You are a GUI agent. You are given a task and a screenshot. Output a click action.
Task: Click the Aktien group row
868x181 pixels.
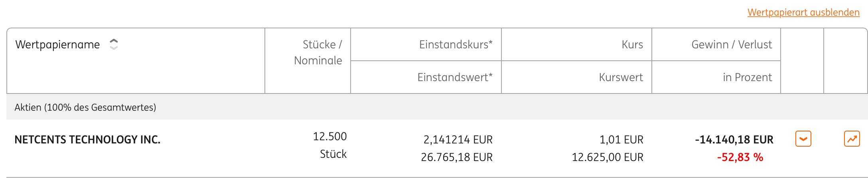[85, 107]
